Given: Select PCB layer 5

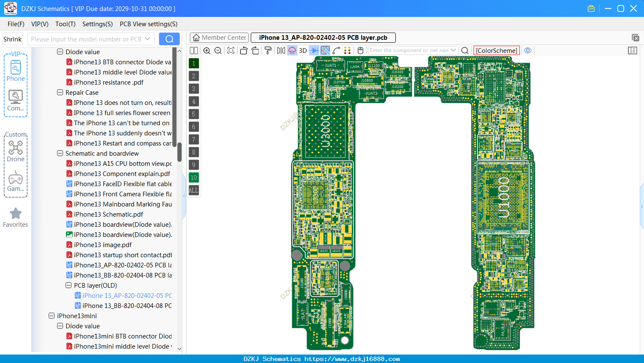Looking at the screenshot, I should coord(194,114).
